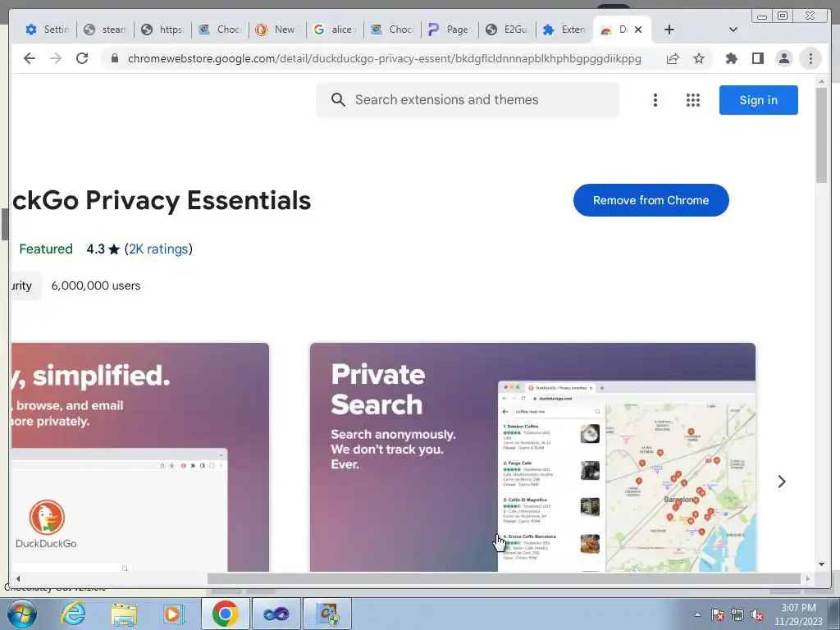This screenshot has width=840, height=630.
Task: Open the Privacy, simplified screenshot
Action: pyautogui.click(x=139, y=457)
